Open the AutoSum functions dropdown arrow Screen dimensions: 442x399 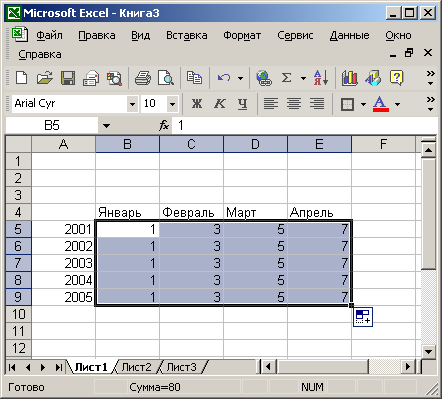[x=303, y=78]
